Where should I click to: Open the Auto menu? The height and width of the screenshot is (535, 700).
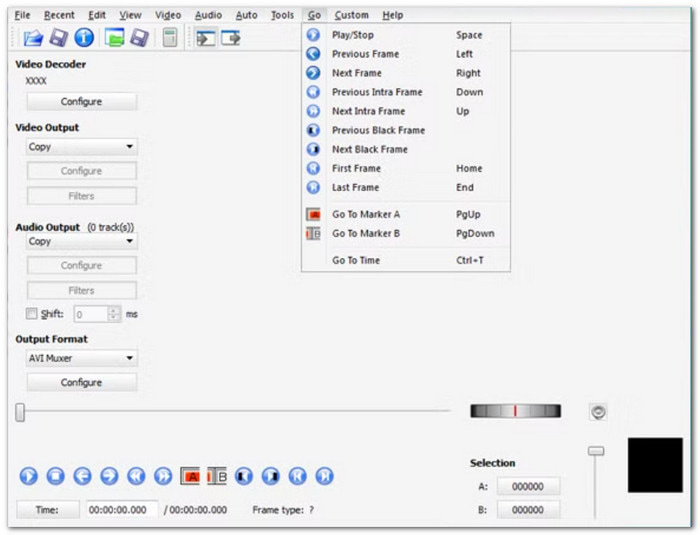pyautogui.click(x=246, y=15)
